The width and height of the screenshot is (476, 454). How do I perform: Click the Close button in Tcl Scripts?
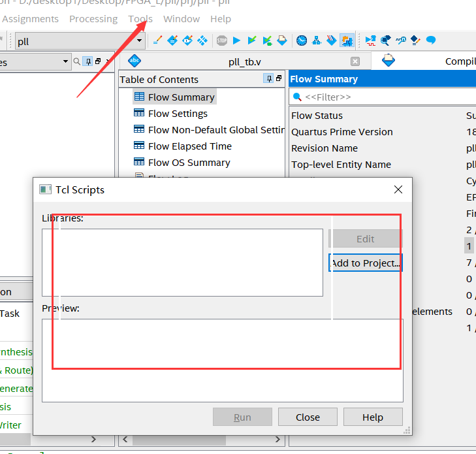click(x=308, y=417)
